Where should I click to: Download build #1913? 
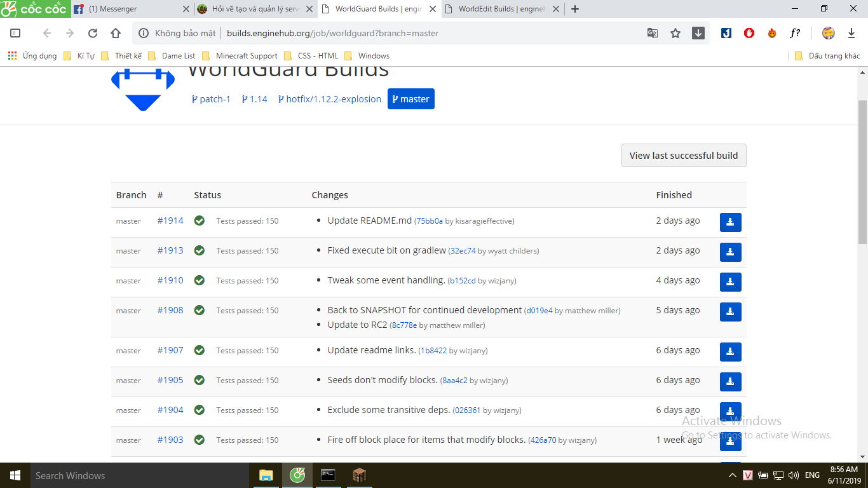[x=730, y=252]
